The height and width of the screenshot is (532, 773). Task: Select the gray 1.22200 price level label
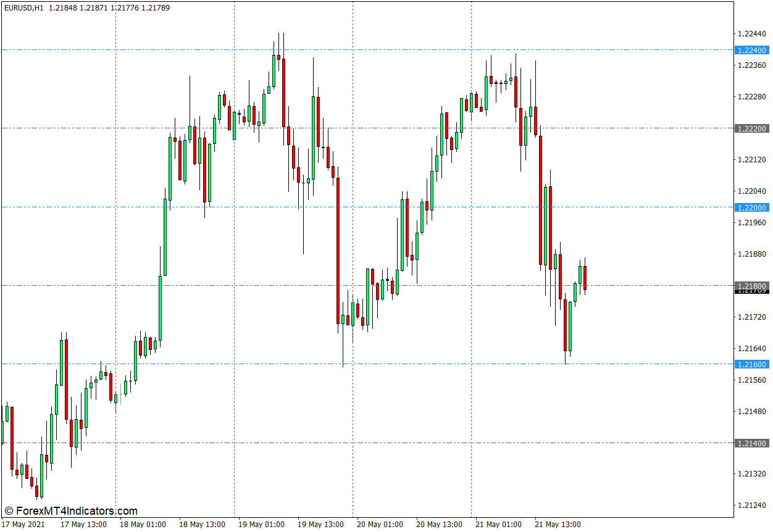click(751, 128)
